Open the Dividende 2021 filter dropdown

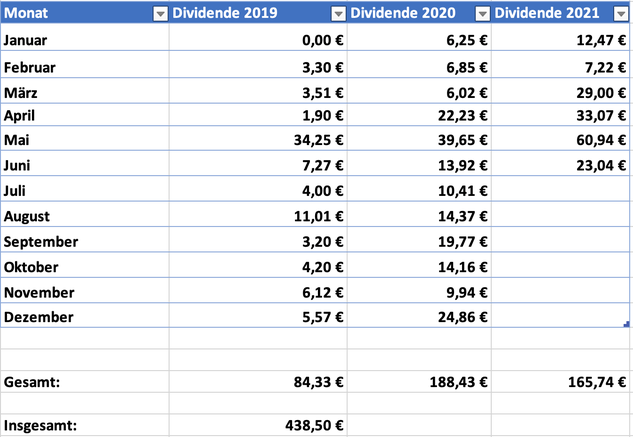coord(620,14)
